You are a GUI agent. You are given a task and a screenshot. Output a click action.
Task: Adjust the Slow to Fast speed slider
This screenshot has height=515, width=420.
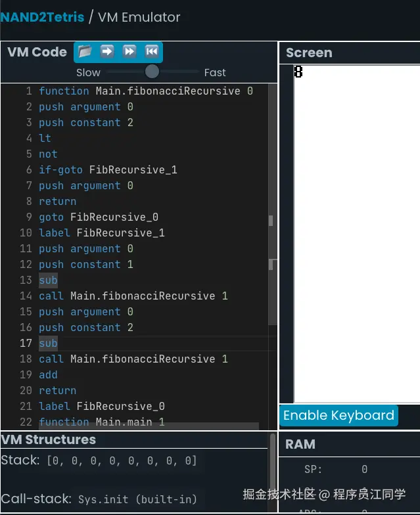pos(152,72)
